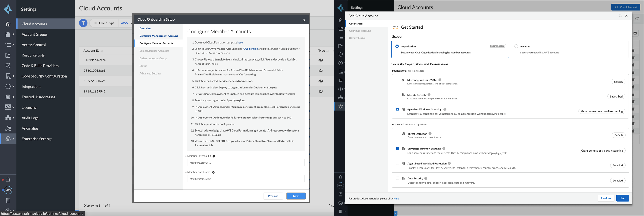The width and height of the screenshot is (644, 216).
Task: Open the 'here' CloudFormation template download link
Action: point(240,43)
